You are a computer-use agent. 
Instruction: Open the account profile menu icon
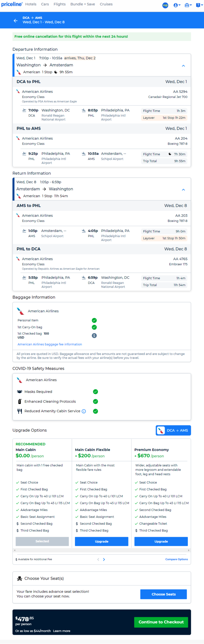177,5
